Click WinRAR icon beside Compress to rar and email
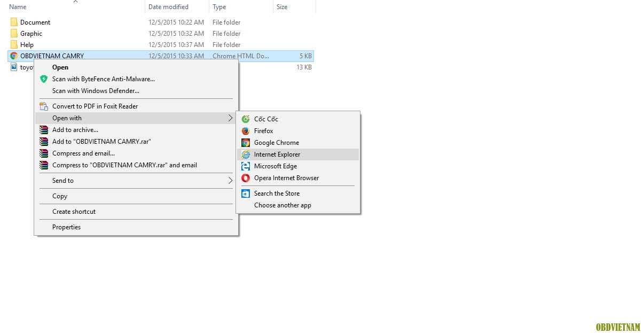This screenshot has width=644, height=333. [x=44, y=165]
